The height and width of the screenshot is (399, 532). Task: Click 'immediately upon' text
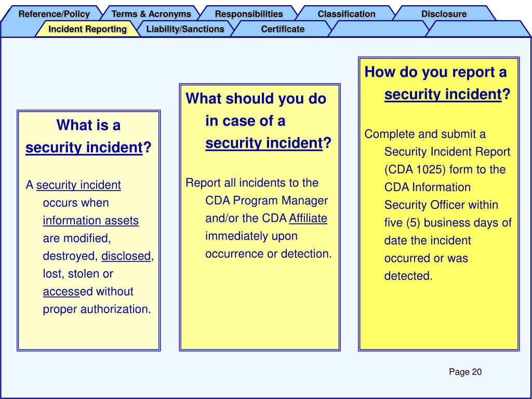click(251, 236)
